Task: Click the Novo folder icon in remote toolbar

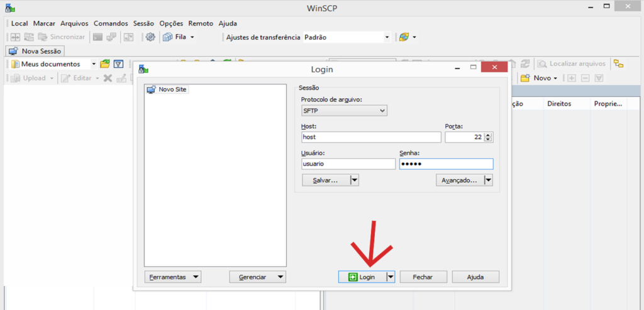Action: click(x=525, y=78)
